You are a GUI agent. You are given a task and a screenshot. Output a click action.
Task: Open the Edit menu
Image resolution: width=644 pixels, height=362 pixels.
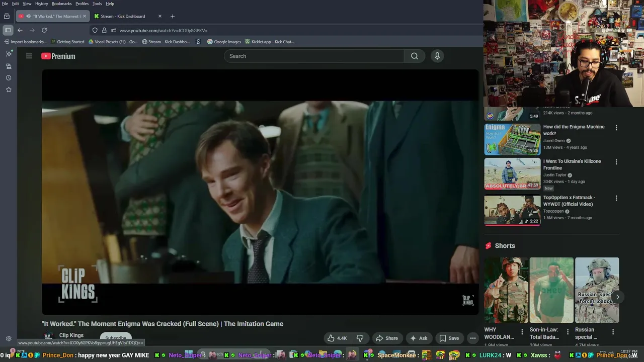[x=16, y=4]
